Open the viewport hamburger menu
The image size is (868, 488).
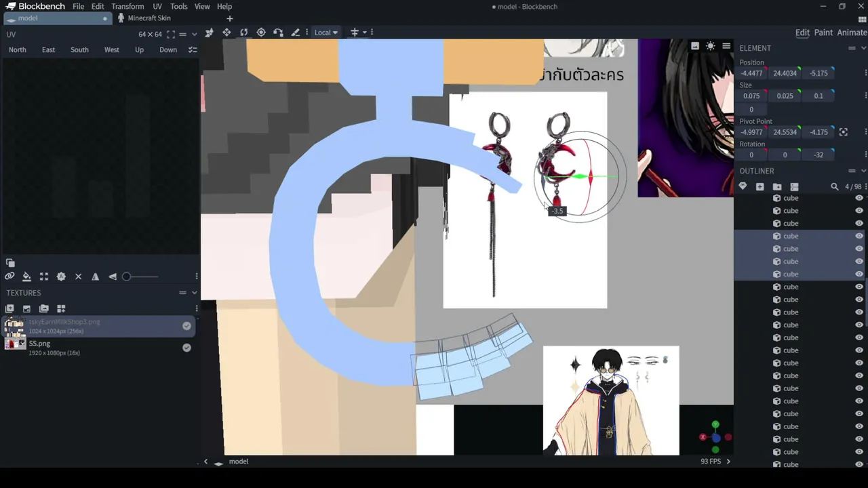726,46
